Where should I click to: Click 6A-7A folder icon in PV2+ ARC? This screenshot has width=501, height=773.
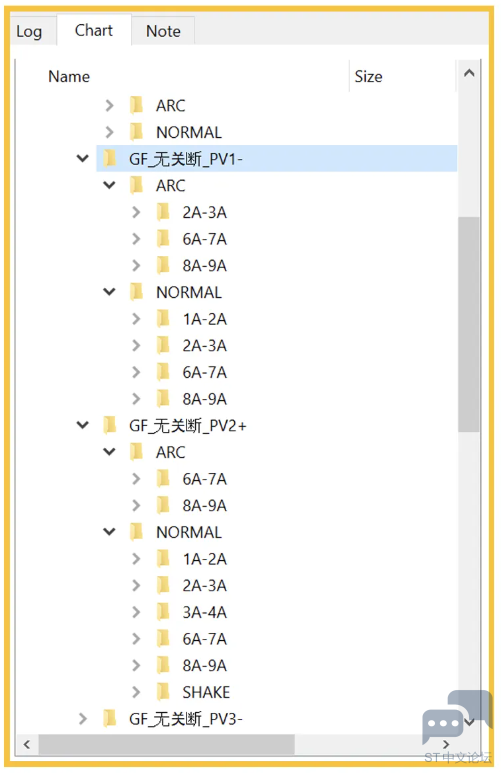pos(163,478)
